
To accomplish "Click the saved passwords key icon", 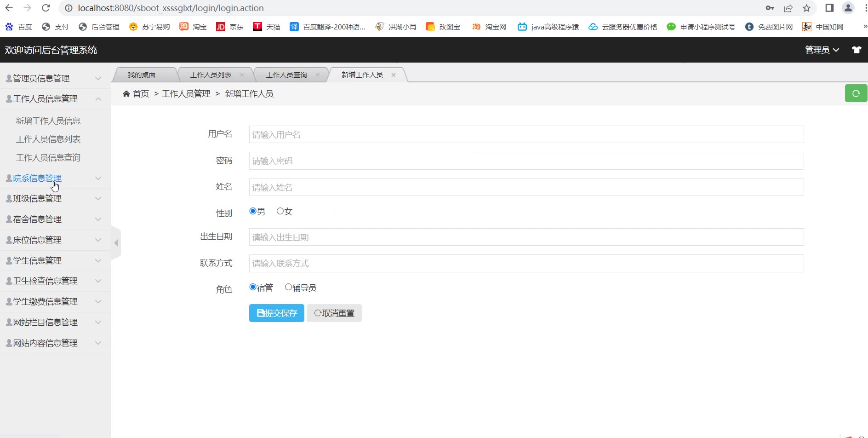I will 770,8.
